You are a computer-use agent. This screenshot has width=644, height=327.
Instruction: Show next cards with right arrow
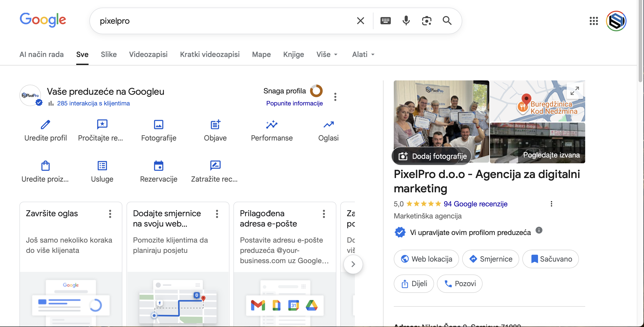353,264
